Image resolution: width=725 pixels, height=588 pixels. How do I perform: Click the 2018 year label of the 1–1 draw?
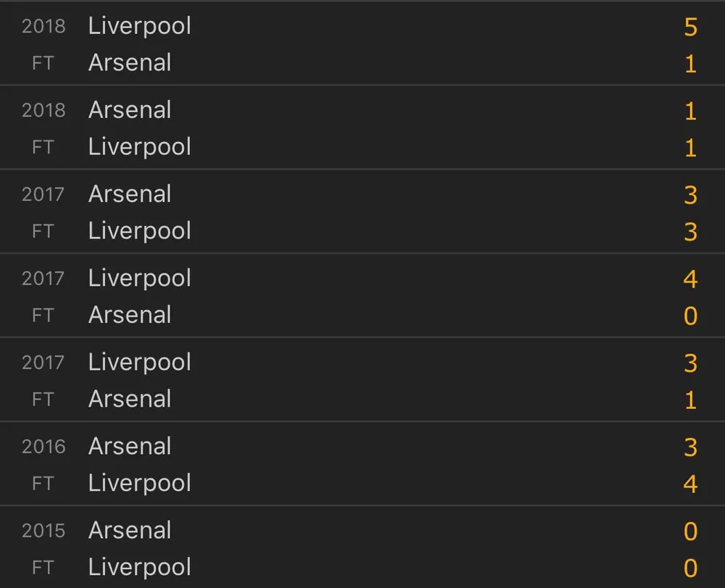[x=43, y=110]
